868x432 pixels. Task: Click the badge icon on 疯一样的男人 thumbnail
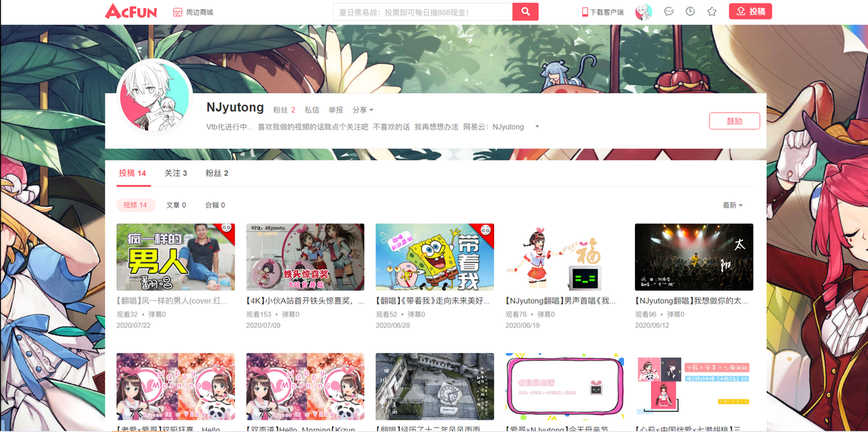click(x=226, y=229)
